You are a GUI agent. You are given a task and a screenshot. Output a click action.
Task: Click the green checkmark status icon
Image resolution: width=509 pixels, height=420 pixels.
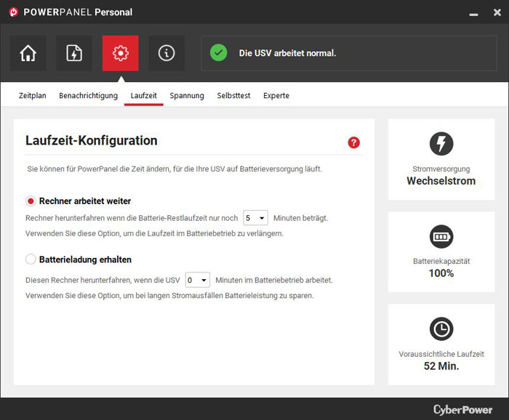[218, 53]
